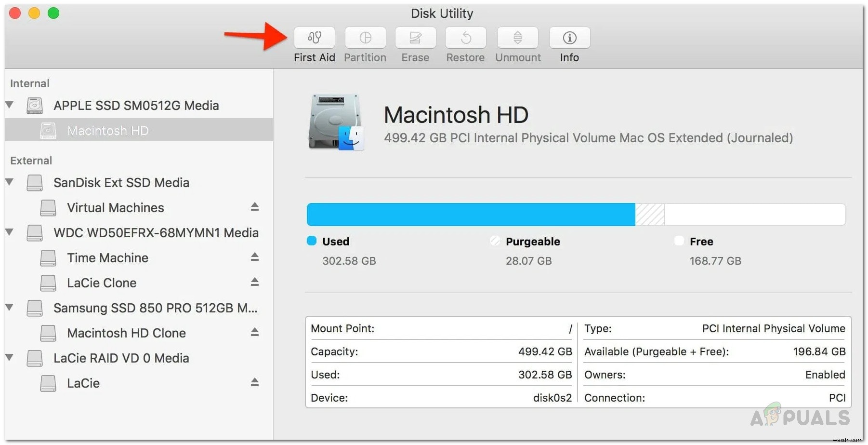The image size is (868, 445).
Task: Select Macintosh HD in the sidebar
Action: coord(107,130)
